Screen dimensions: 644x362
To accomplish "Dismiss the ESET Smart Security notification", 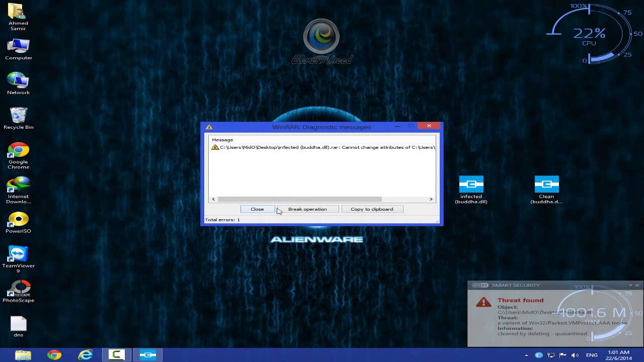I will (637, 285).
